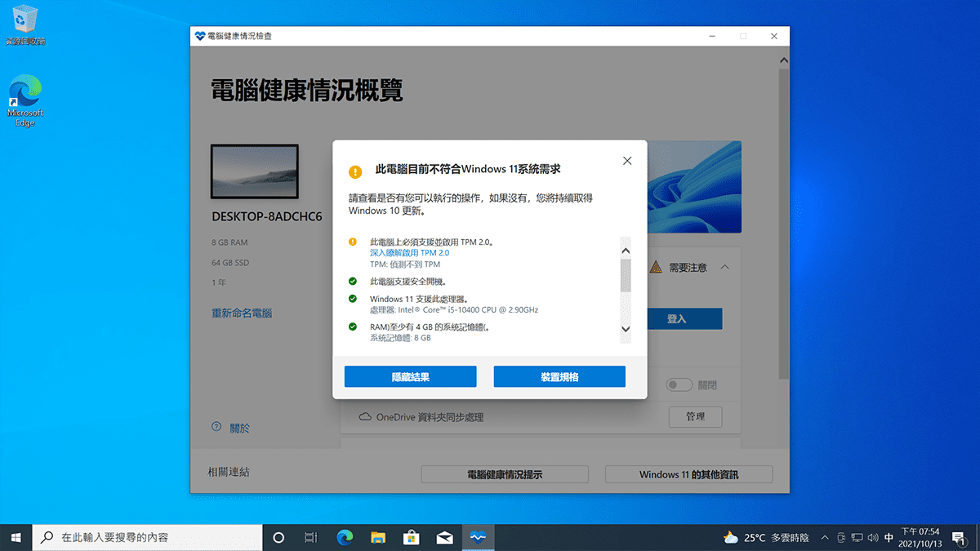
Task: Open 資源回收筒 on the desktop
Action: point(27,20)
